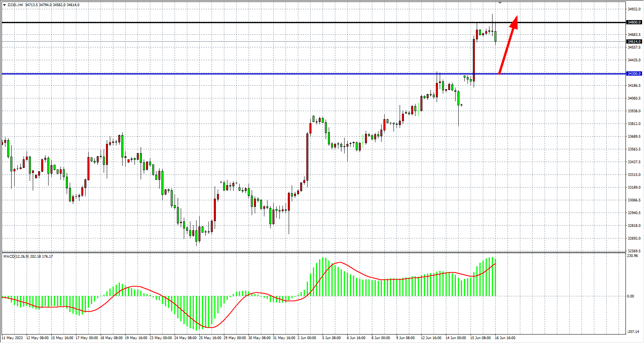Click the 230.96 MACD scale value
This screenshot has height=343, width=644.
pos(632,256)
